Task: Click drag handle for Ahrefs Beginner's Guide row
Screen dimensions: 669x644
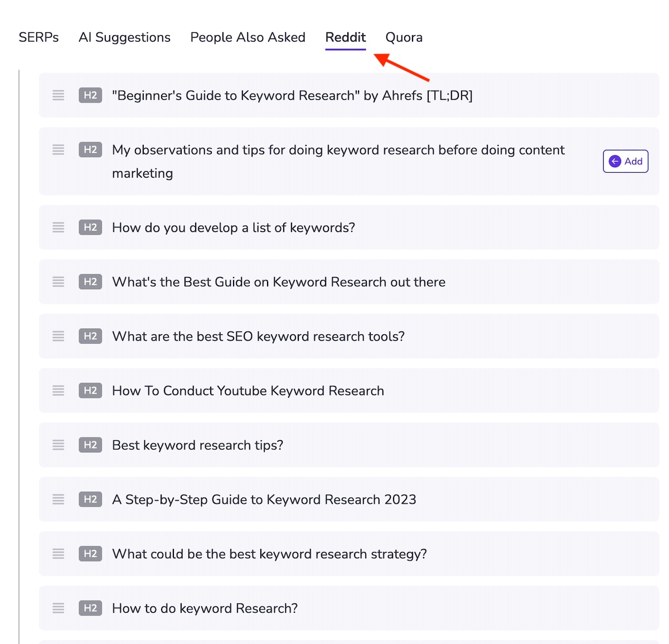Action: pos(59,95)
